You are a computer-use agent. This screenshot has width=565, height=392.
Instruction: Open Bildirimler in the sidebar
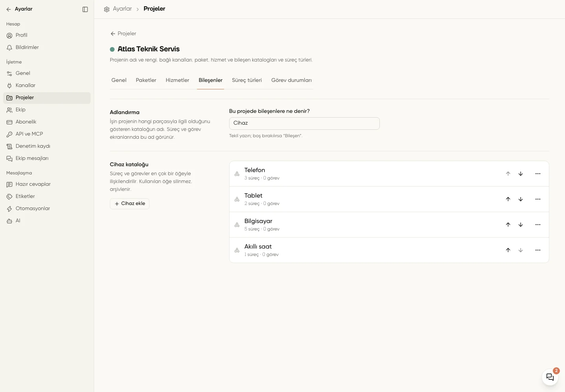point(47,47)
